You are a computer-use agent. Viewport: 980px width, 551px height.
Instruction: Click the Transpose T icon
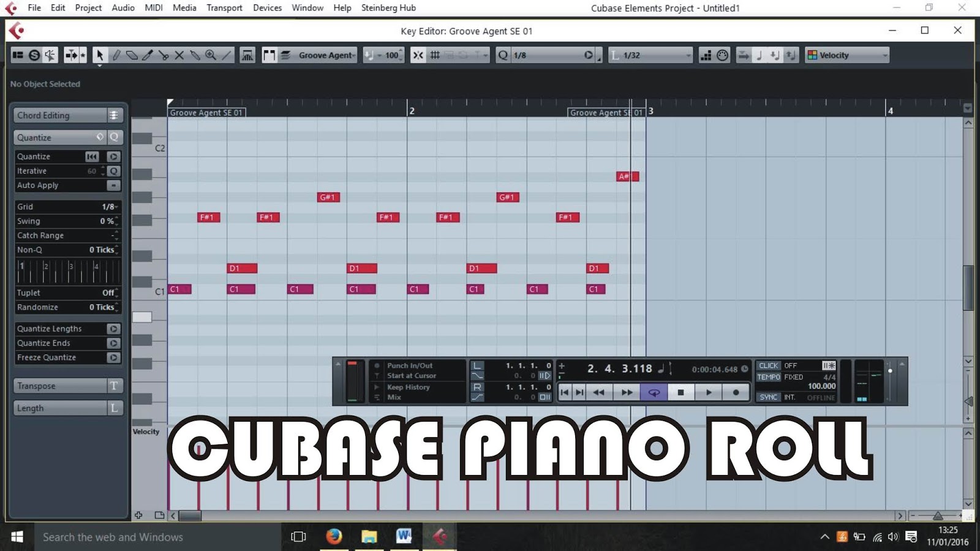tap(114, 386)
